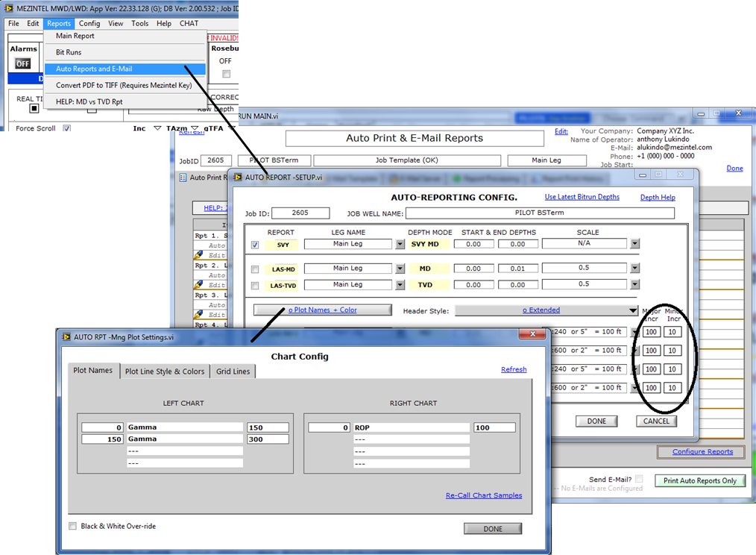Click the Plot Names + Color button

click(323, 310)
